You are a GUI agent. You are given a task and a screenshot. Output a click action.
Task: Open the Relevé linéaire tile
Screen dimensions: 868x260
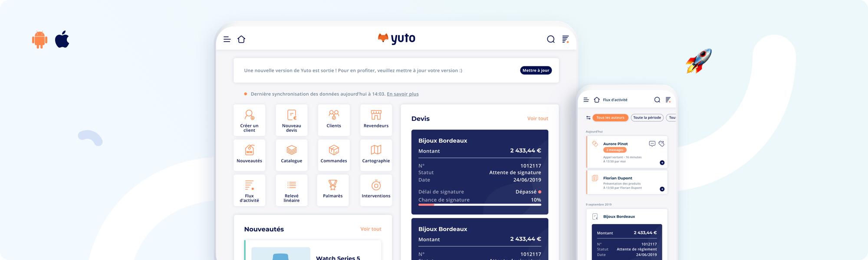click(x=292, y=190)
